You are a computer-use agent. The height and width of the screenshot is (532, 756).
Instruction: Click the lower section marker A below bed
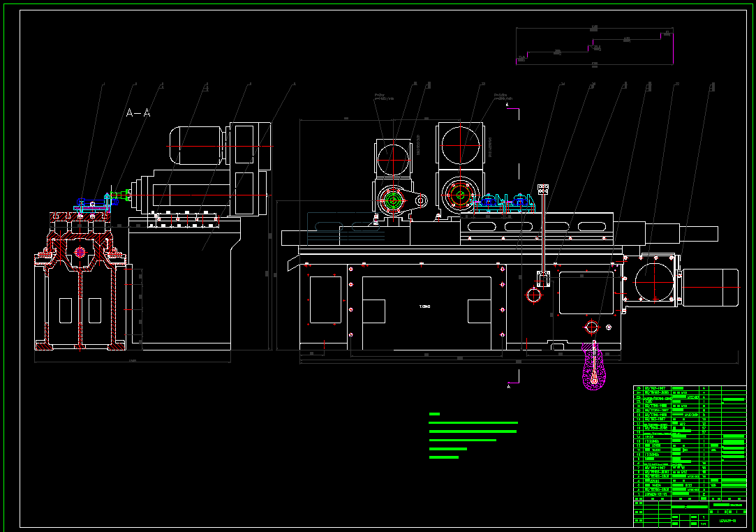(508, 385)
